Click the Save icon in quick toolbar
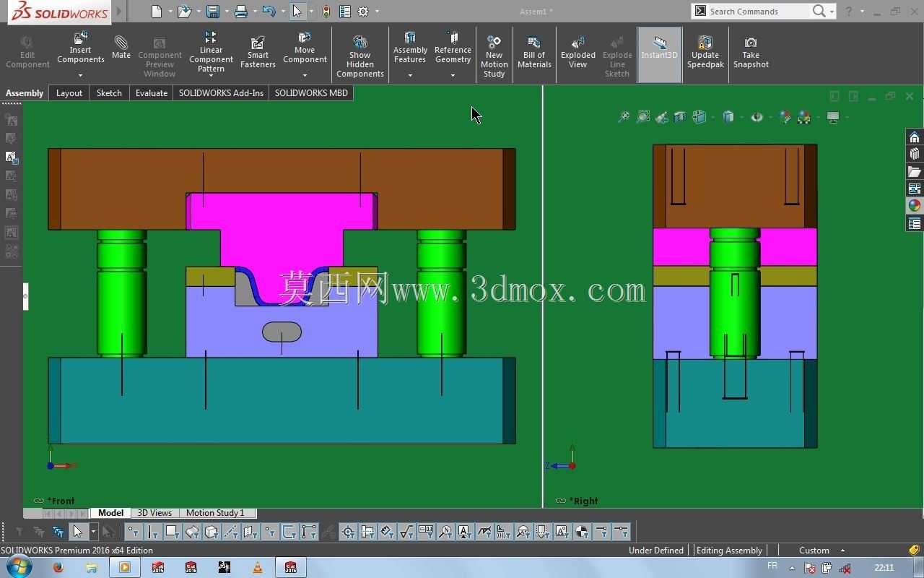 coord(212,11)
